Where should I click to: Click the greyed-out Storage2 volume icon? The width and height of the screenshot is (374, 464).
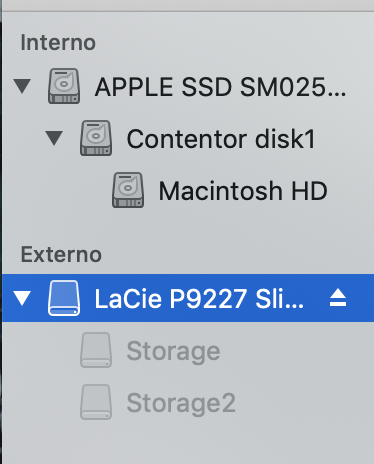pos(96,402)
